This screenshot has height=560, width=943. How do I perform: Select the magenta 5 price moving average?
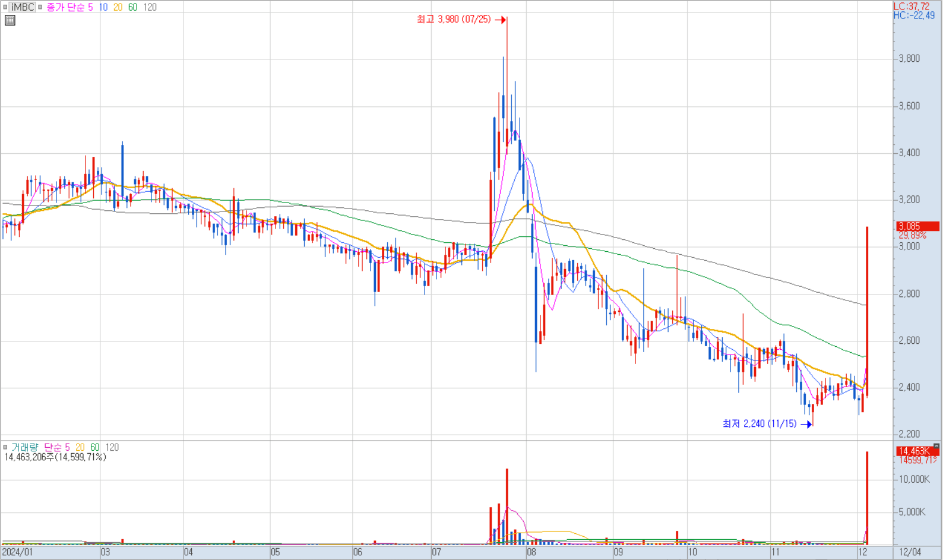click(90, 7)
